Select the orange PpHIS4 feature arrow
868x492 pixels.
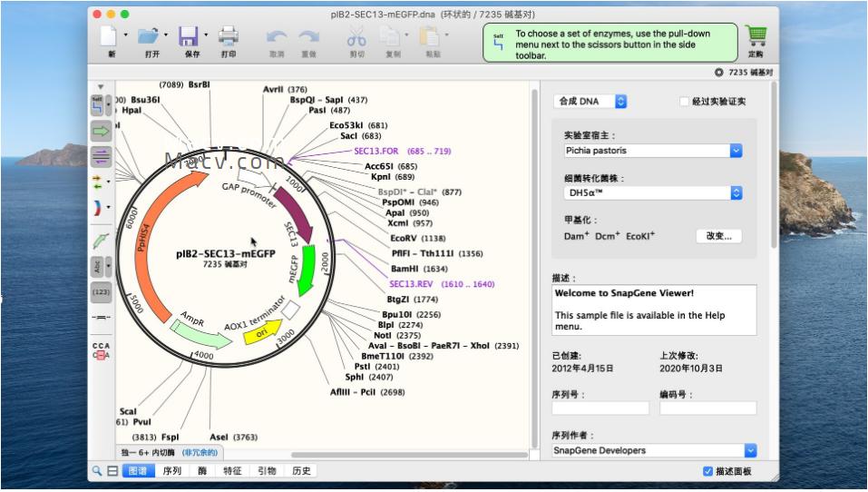146,242
